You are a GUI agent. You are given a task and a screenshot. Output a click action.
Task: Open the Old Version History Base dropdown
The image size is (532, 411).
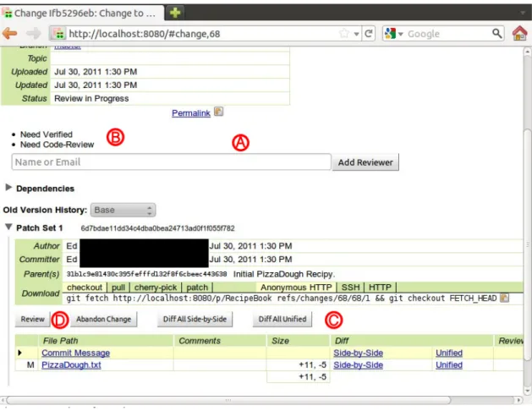coord(123,210)
